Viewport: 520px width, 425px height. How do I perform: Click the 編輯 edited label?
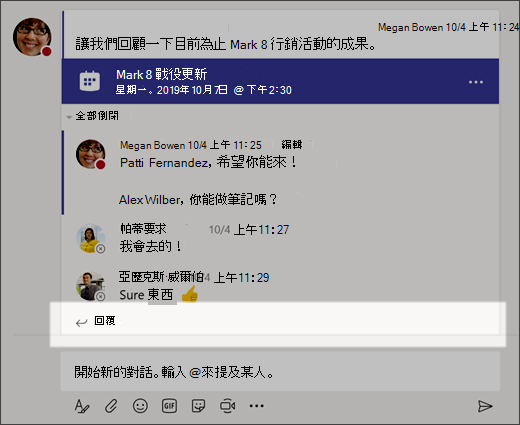(x=292, y=145)
